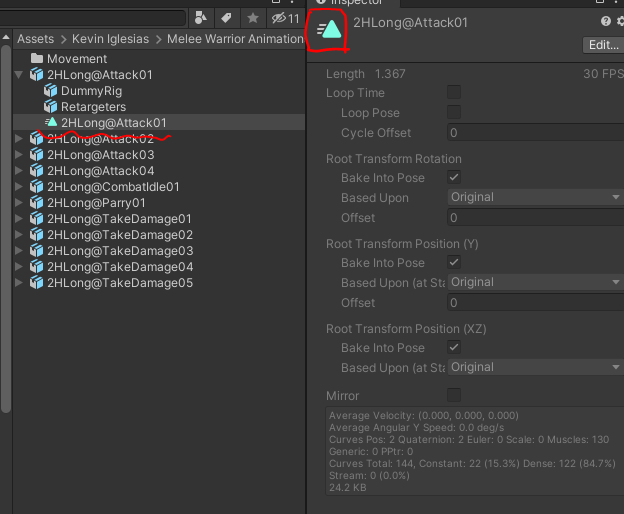Open Based Upon dropdown for Root Transform Position (XZ)
Image resolution: width=624 pixels, height=514 pixels.
pos(535,367)
